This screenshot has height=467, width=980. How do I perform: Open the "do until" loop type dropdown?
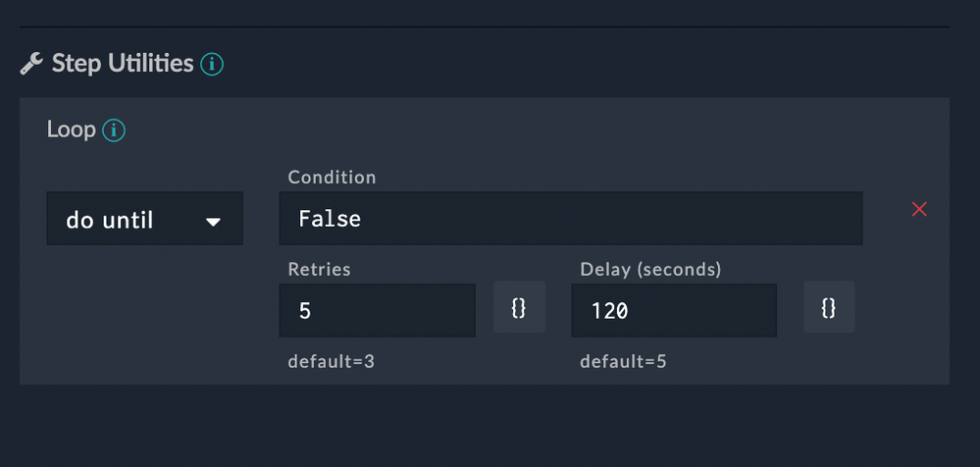144,220
